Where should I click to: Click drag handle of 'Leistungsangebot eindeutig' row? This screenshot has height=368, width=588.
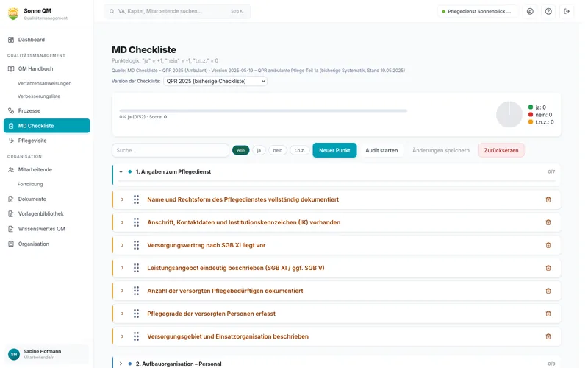pyautogui.click(x=136, y=268)
